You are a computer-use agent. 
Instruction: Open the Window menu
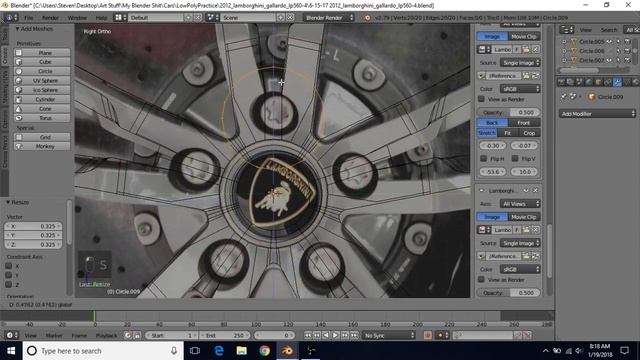tap(77, 18)
